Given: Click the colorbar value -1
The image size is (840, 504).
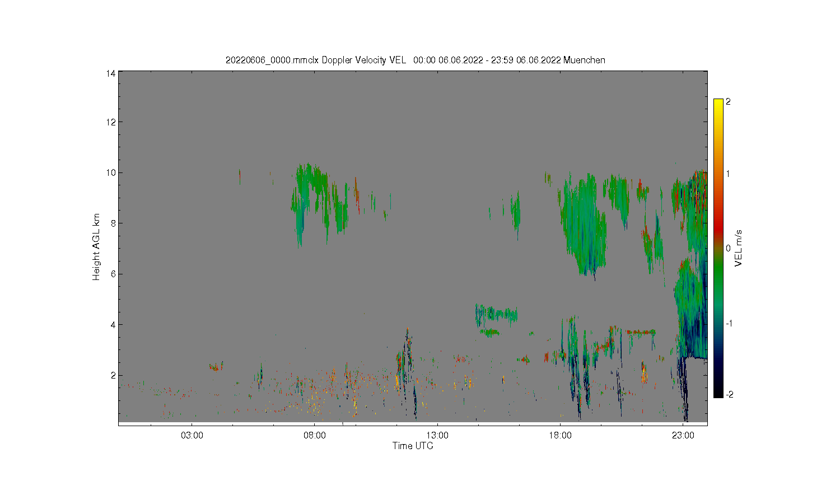Looking at the screenshot, I should click(x=729, y=324).
